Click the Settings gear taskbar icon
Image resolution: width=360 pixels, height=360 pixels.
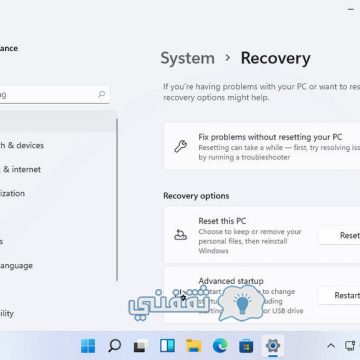tap(273, 346)
